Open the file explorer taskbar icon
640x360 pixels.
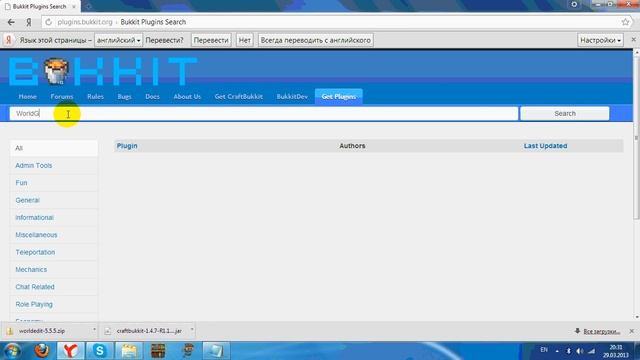tap(129, 351)
